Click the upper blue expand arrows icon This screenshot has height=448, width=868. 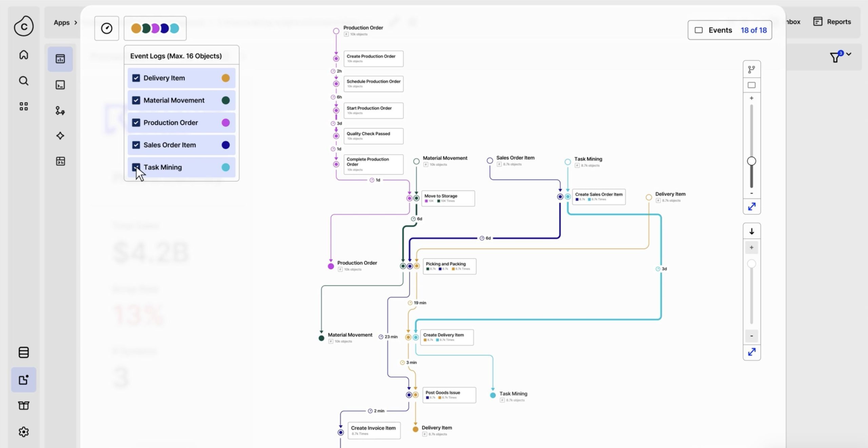coord(752,206)
